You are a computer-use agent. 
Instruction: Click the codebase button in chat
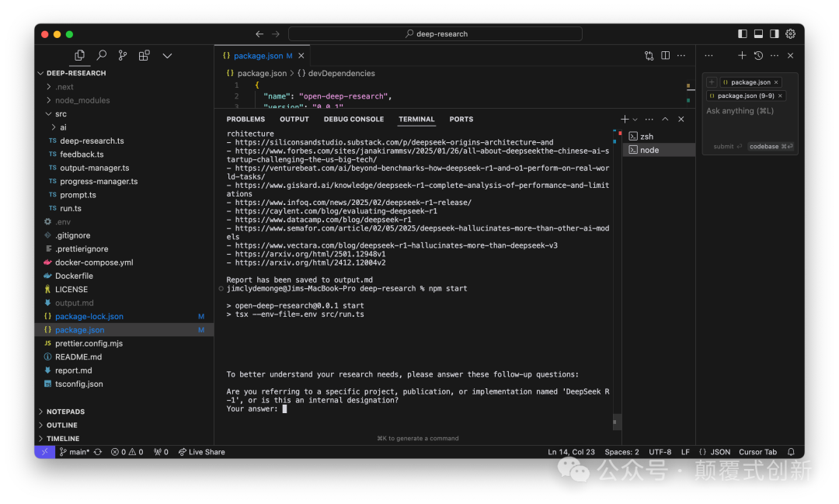[x=771, y=147]
